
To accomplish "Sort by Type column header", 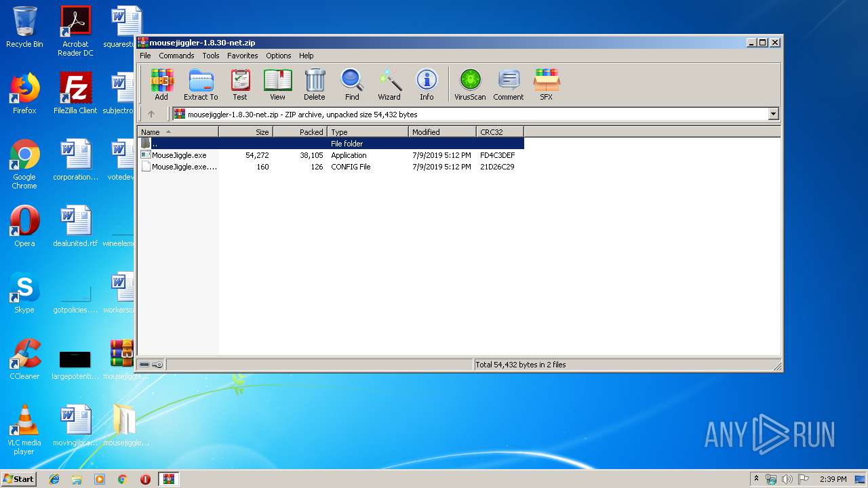I will click(x=368, y=132).
